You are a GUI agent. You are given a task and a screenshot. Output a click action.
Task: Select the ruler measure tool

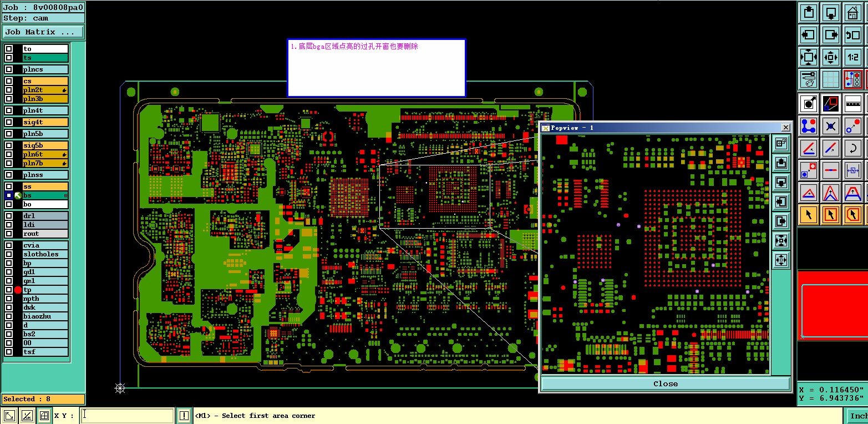[853, 104]
